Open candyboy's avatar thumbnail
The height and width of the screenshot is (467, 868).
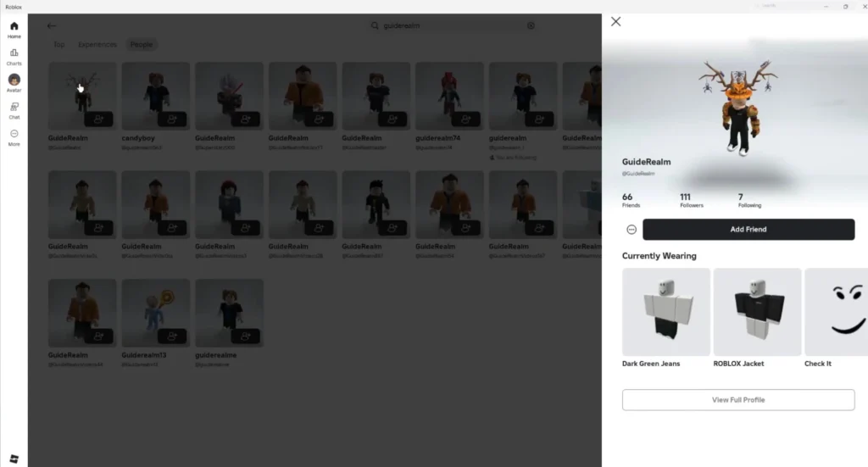click(x=156, y=96)
